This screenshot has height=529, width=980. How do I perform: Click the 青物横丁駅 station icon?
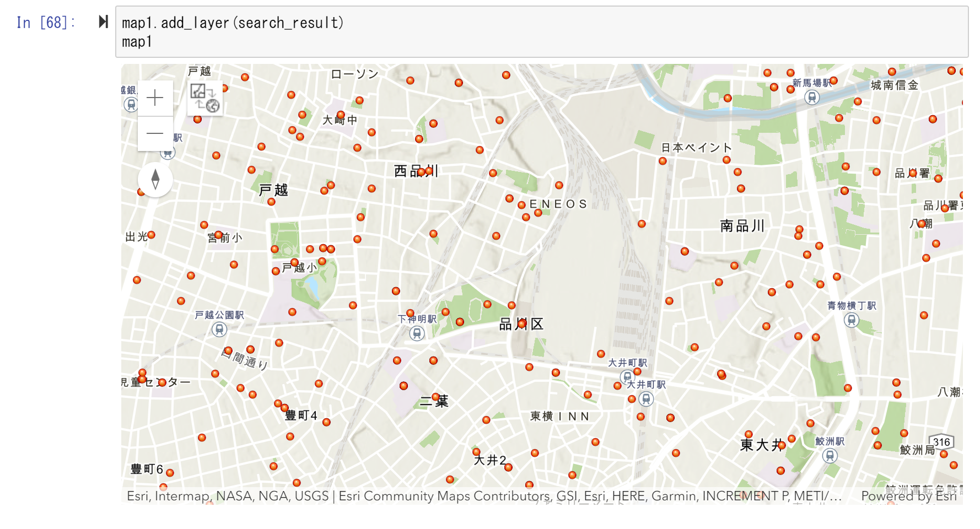[x=852, y=320]
